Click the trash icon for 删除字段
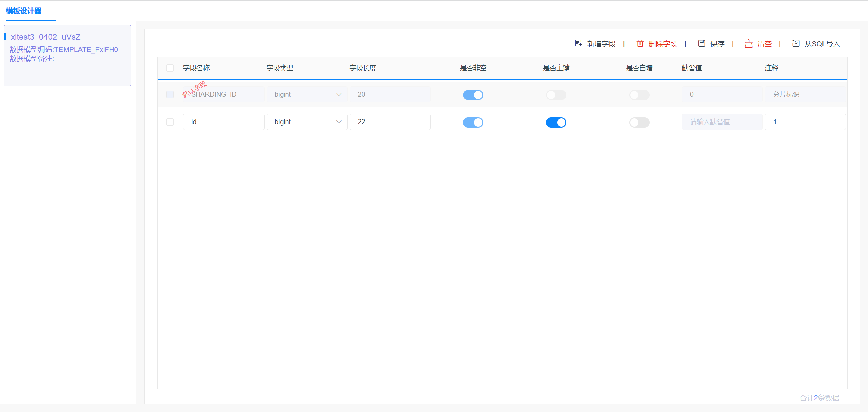Screen dimensions: 868x412 coord(640,43)
